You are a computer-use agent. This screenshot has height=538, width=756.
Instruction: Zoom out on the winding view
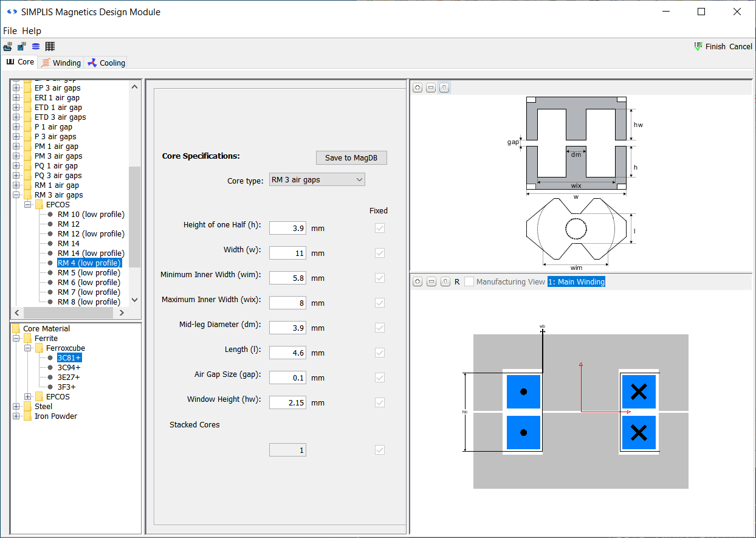pos(431,281)
